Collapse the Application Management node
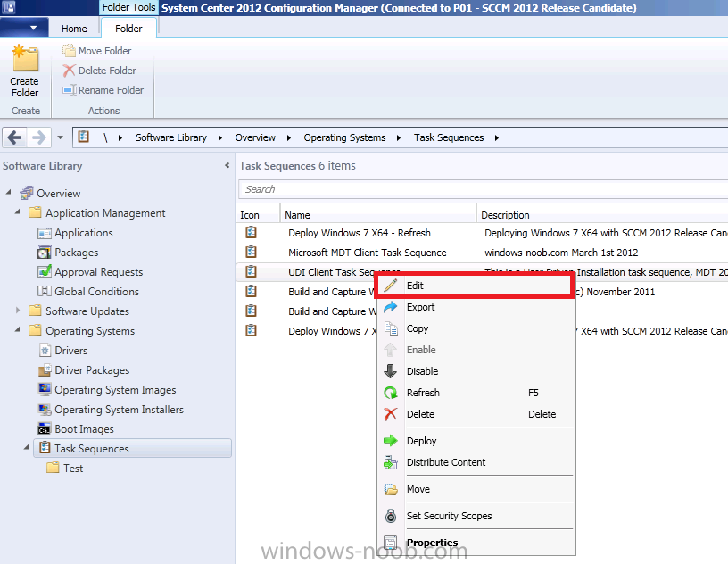The image size is (728, 564). [18, 211]
